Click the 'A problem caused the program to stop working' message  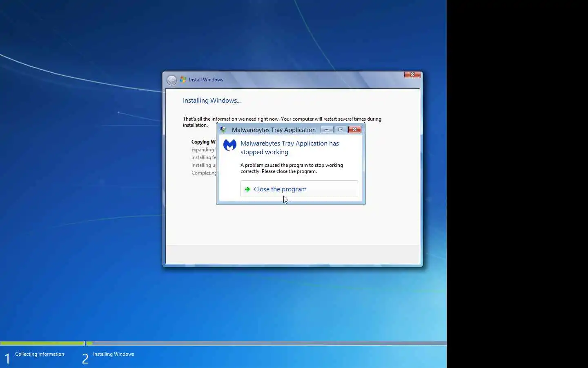pyautogui.click(x=292, y=168)
